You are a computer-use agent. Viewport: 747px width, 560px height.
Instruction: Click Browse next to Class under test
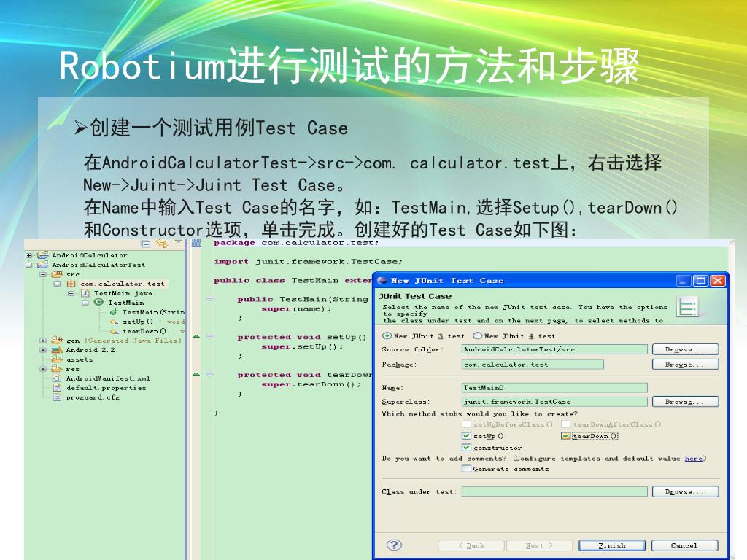(x=685, y=491)
